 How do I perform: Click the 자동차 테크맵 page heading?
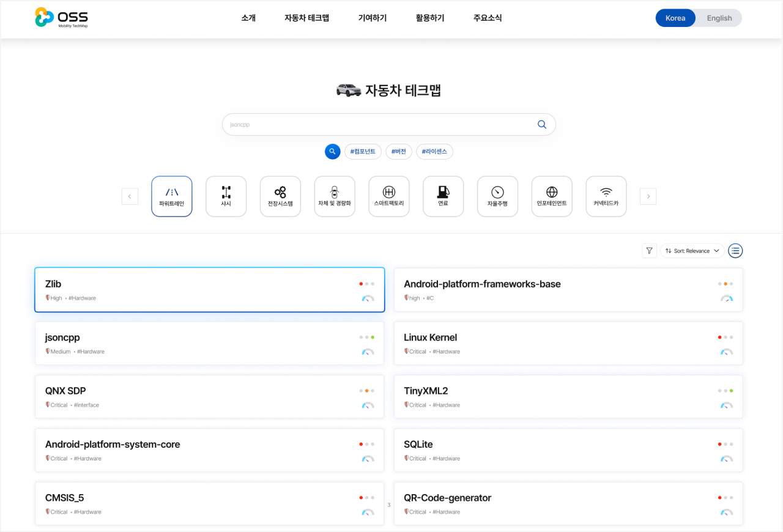tap(403, 91)
